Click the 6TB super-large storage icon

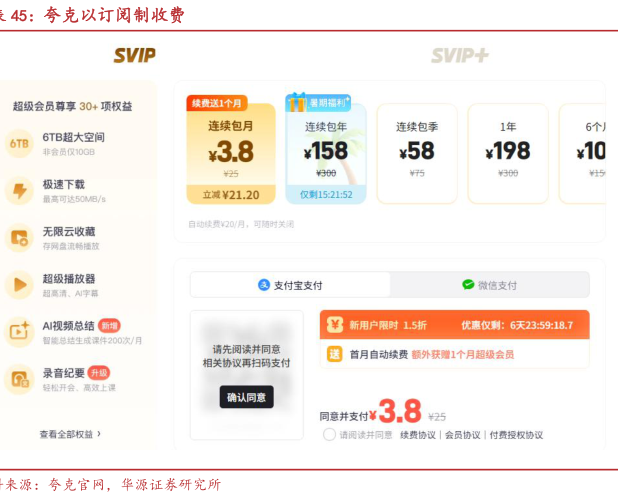[19, 143]
